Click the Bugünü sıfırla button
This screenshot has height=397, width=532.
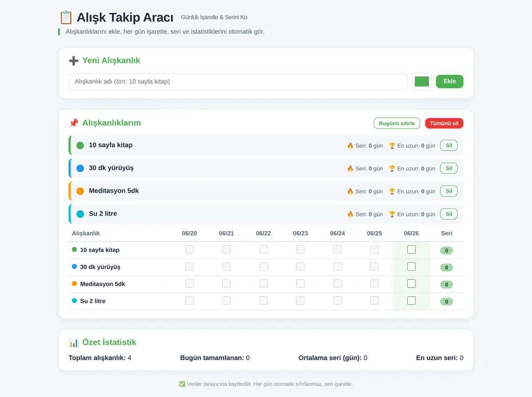[x=397, y=123]
